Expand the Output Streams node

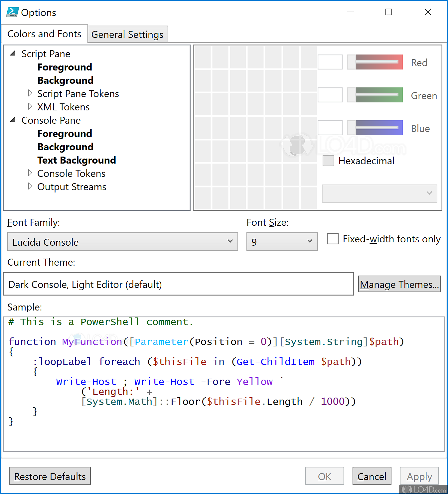(30, 186)
